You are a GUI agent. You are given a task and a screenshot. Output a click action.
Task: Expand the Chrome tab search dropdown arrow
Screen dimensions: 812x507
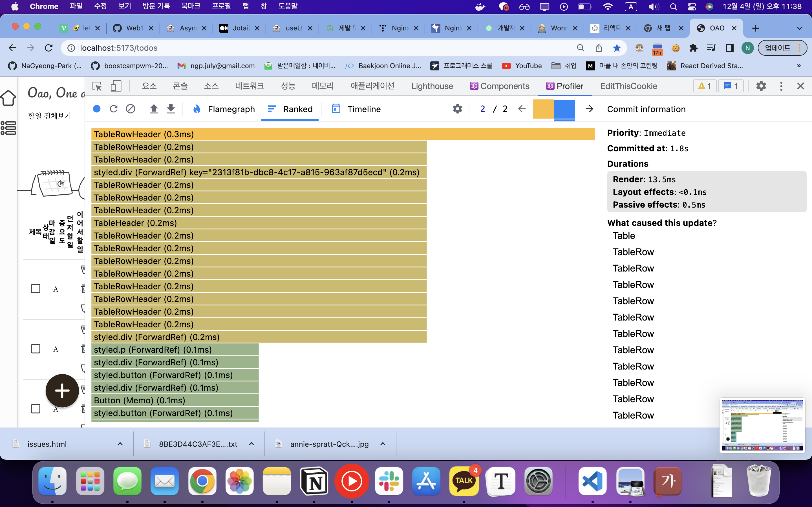pyautogui.click(x=799, y=28)
